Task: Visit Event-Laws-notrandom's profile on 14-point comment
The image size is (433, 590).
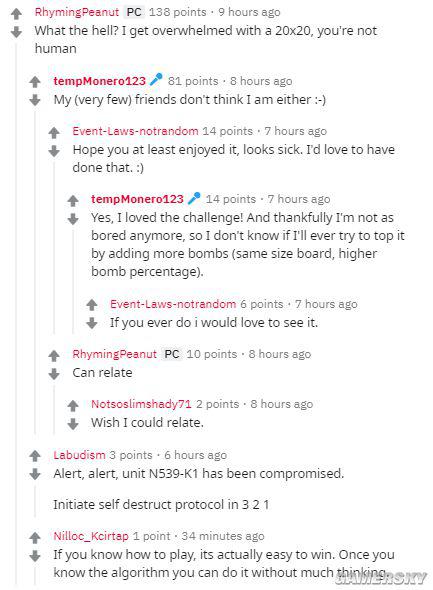Action: [135, 131]
